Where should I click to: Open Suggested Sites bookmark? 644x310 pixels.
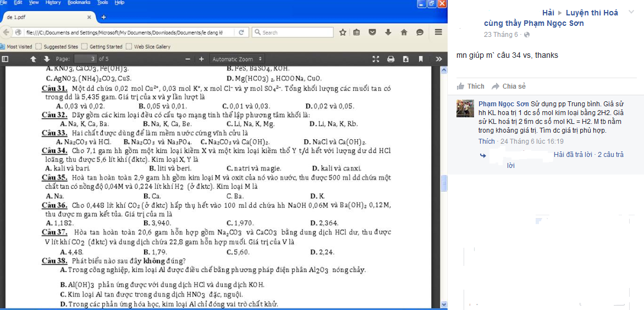tap(57, 46)
